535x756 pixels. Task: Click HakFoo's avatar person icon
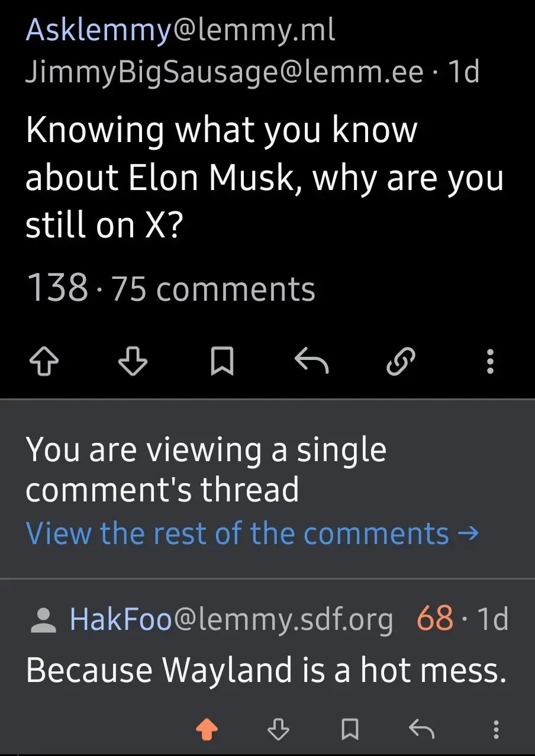point(42,620)
